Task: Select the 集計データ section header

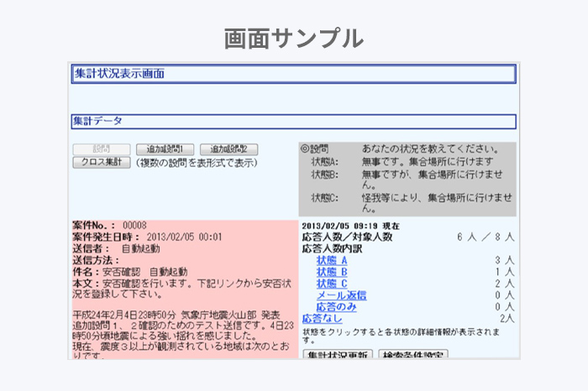Action: (294, 122)
